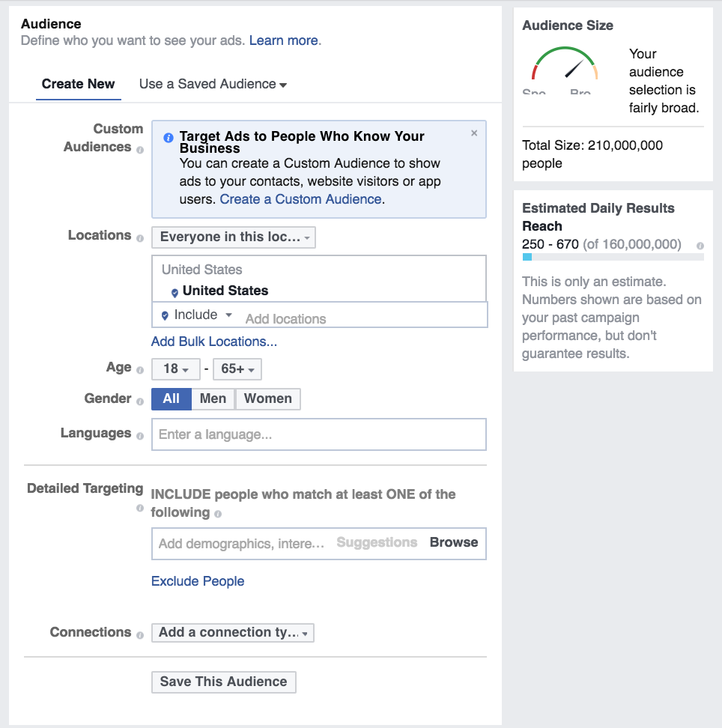Close the Custom Audience info banner

474,133
